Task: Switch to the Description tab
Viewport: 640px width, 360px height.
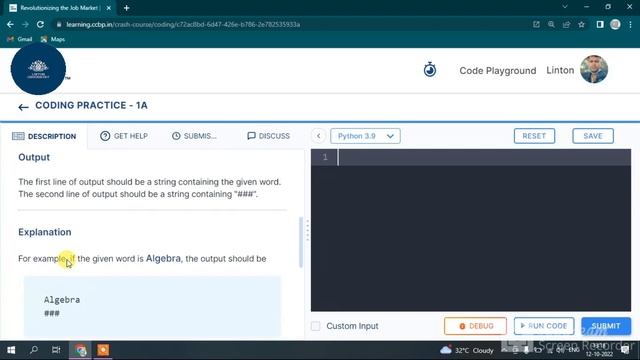Action: [44, 136]
